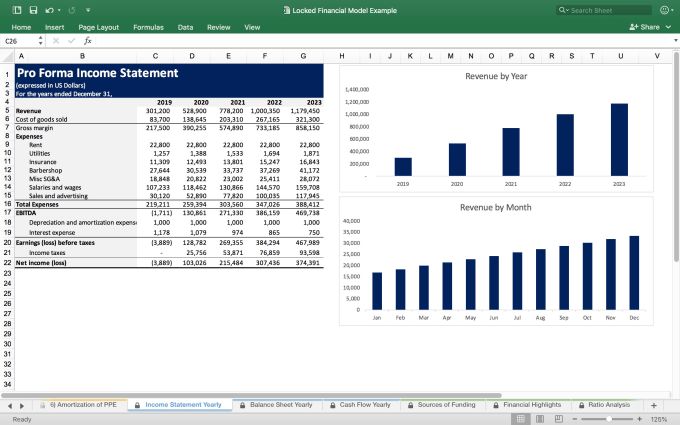
Task: Click the previous sheet tab navigation arrow
Action: (10, 406)
